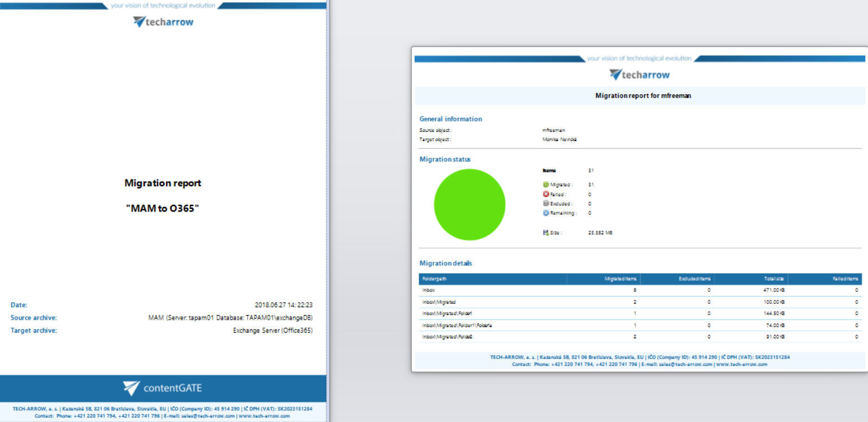The height and width of the screenshot is (422, 868).
Task: Click the techarrow logo on the cover page
Action: 163,22
